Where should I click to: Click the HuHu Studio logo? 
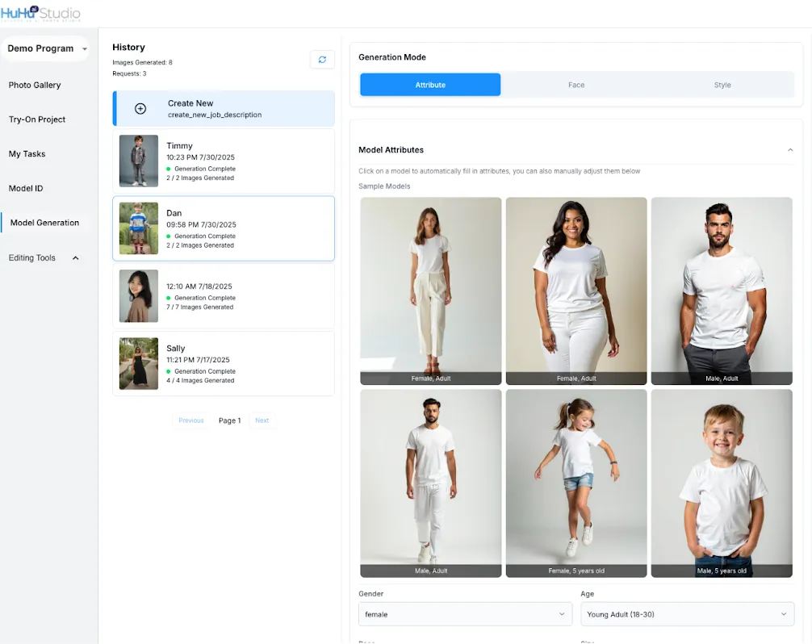click(x=40, y=13)
